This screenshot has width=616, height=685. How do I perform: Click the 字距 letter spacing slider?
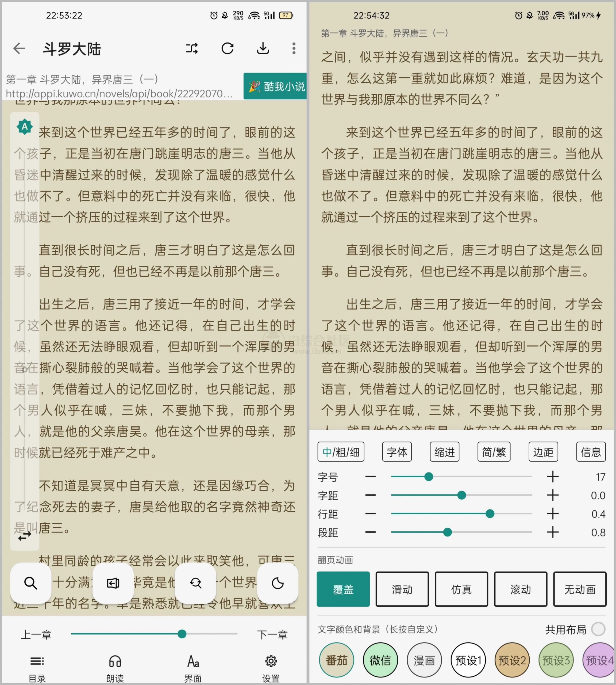point(462,495)
